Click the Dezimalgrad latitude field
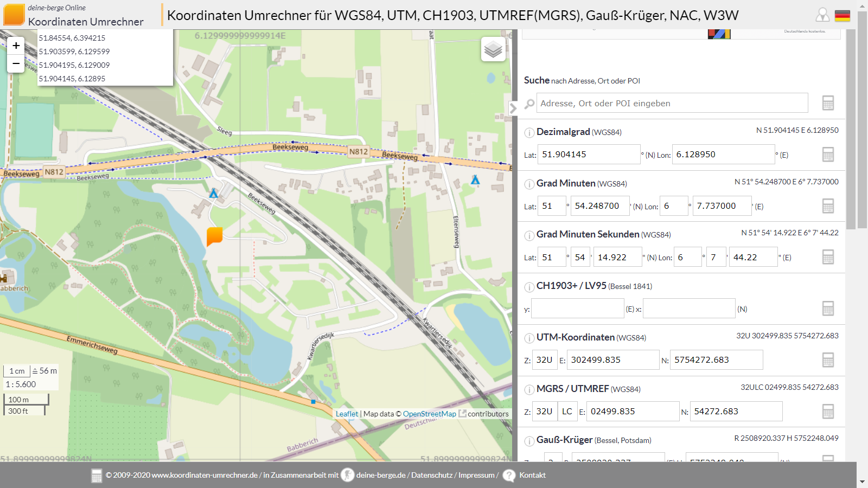 tap(589, 155)
